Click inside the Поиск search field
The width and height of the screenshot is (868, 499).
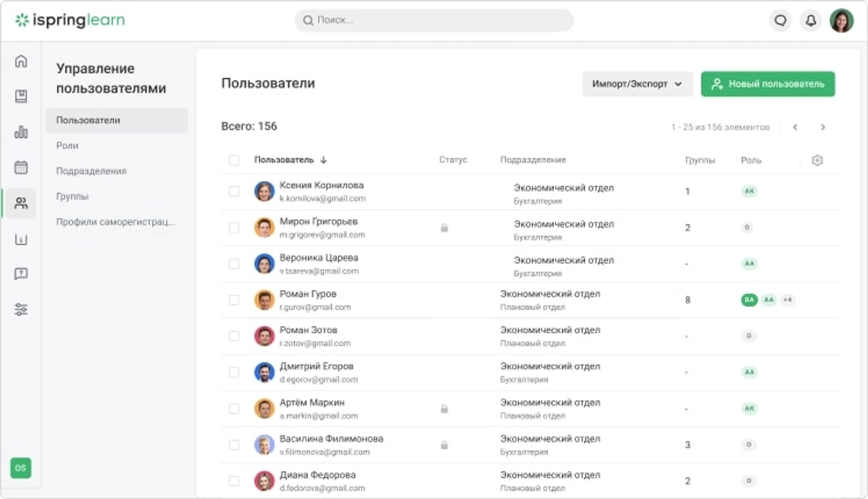tap(434, 20)
